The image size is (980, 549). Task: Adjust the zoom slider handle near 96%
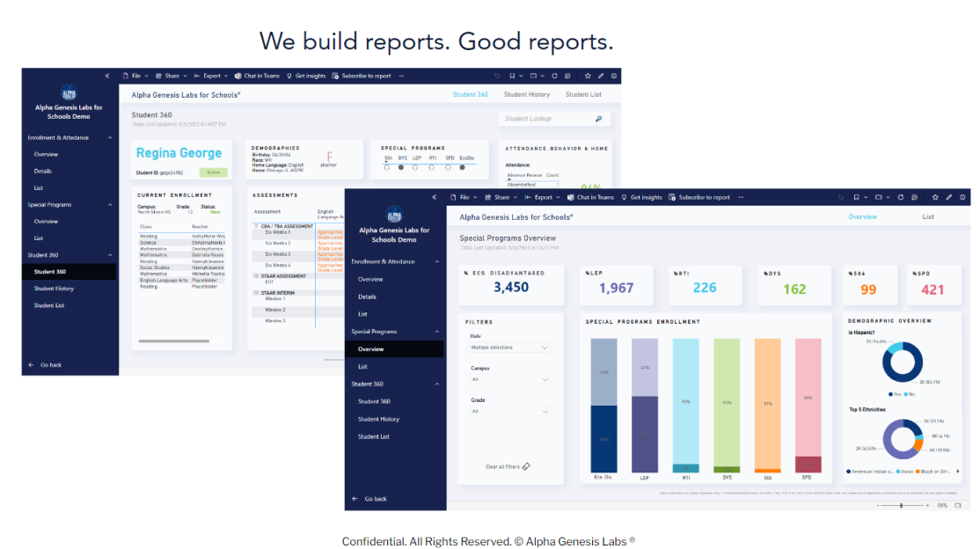pos(901,505)
